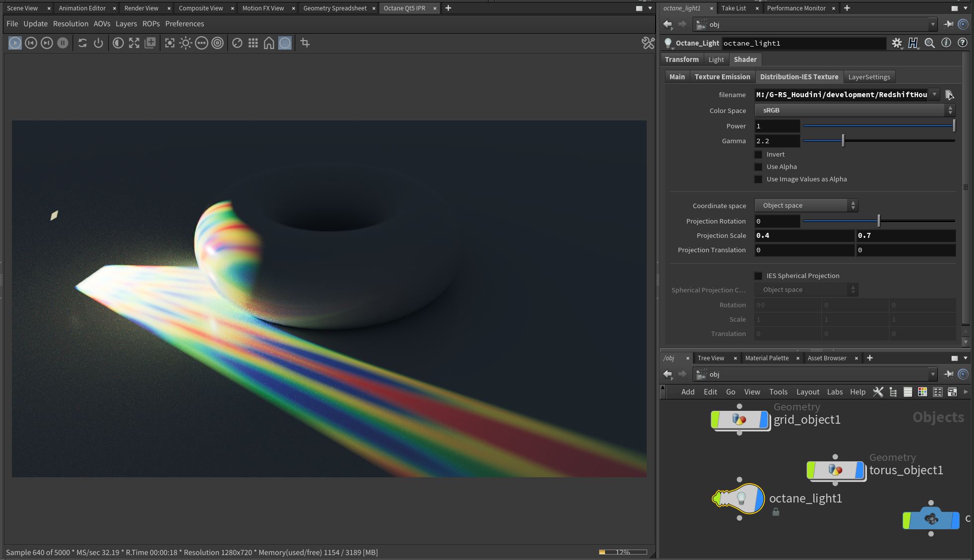Open the Coordinate space dropdown
Image resolution: width=974 pixels, height=560 pixels.
tap(806, 206)
